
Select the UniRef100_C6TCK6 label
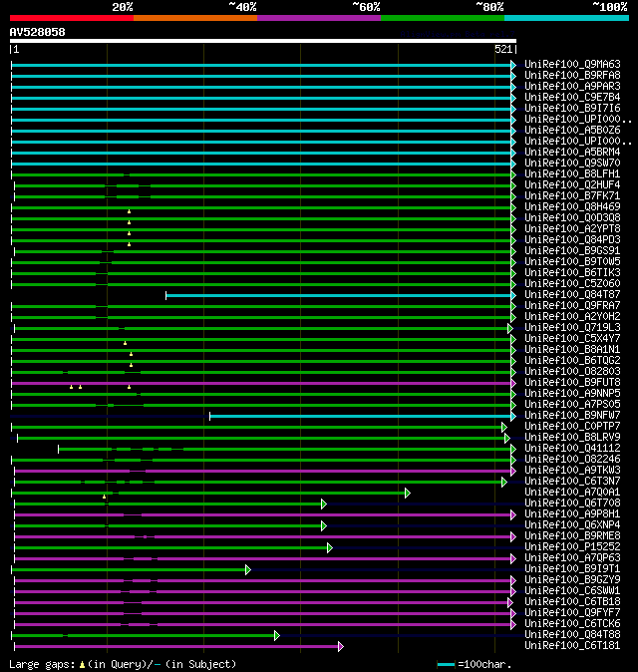tap(572, 624)
